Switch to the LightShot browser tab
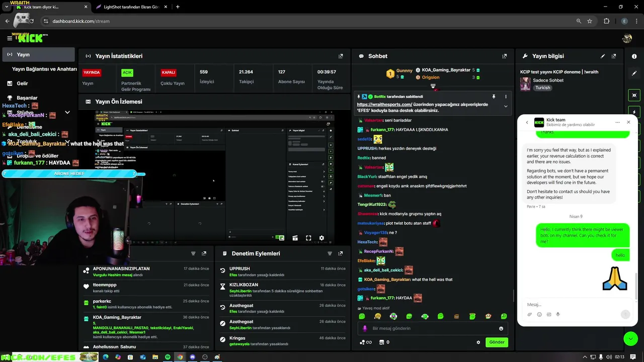The height and width of the screenshot is (362, 644). click(x=131, y=7)
